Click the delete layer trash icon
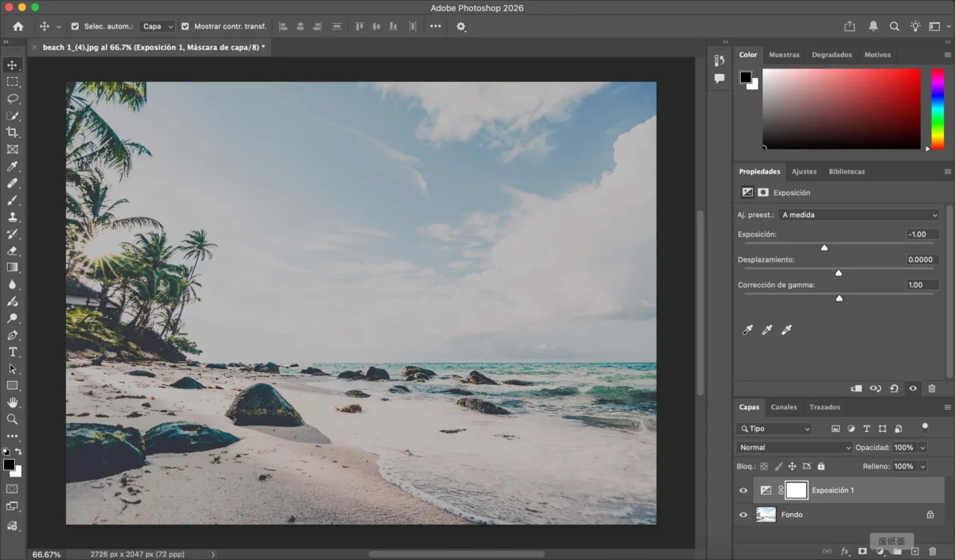 (x=933, y=551)
